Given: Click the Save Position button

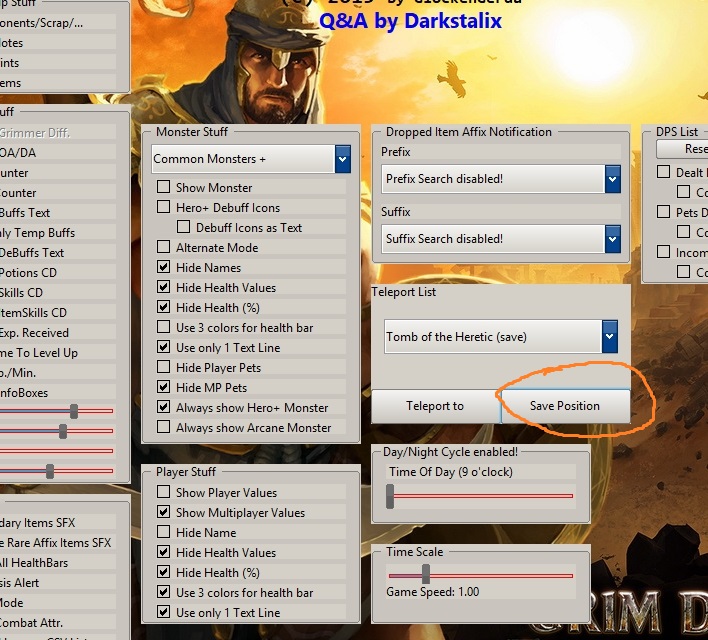Looking at the screenshot, I should pyautogui.click(x=565, y=406).
